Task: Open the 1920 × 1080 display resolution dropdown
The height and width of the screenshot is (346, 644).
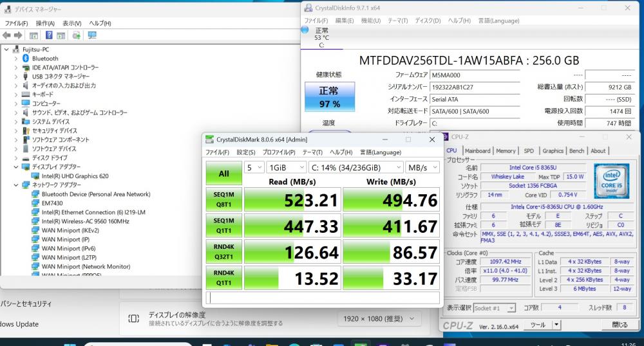Action: (379, 319)
